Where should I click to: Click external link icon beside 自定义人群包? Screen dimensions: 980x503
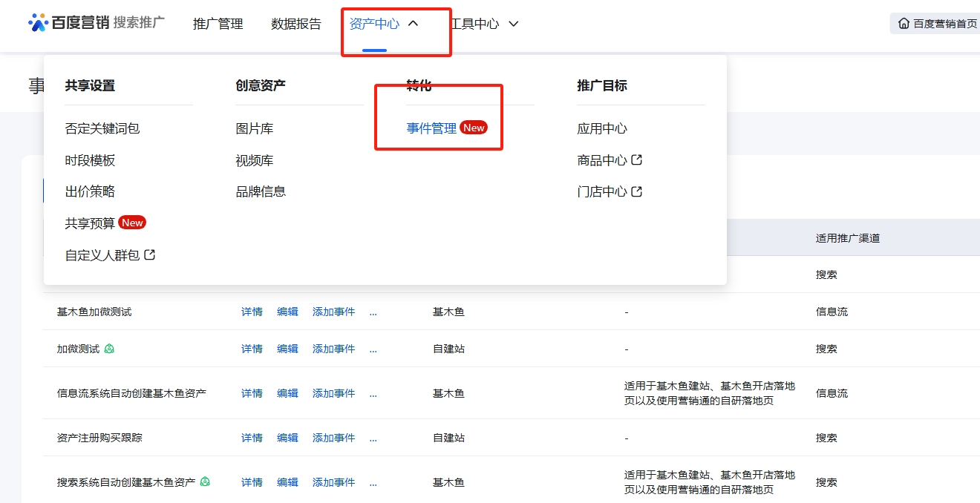coord(149,254)
